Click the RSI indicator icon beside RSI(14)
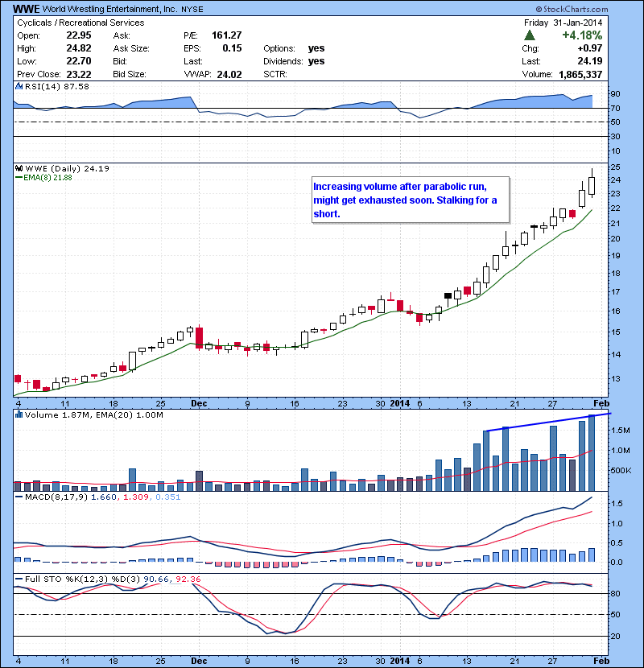 [19, 86]
